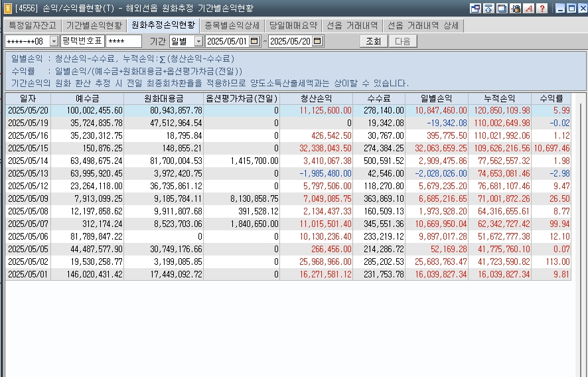
Task: Click the window-link icon in title bar
Action: click(x=475, y=8)
